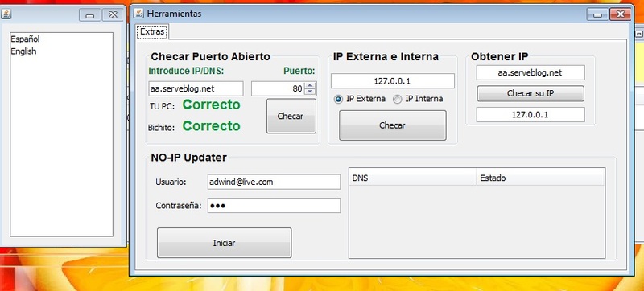Click Checar button in Checar Puerto Abierto
Screen dimensions: 644x291
point(291,116)
